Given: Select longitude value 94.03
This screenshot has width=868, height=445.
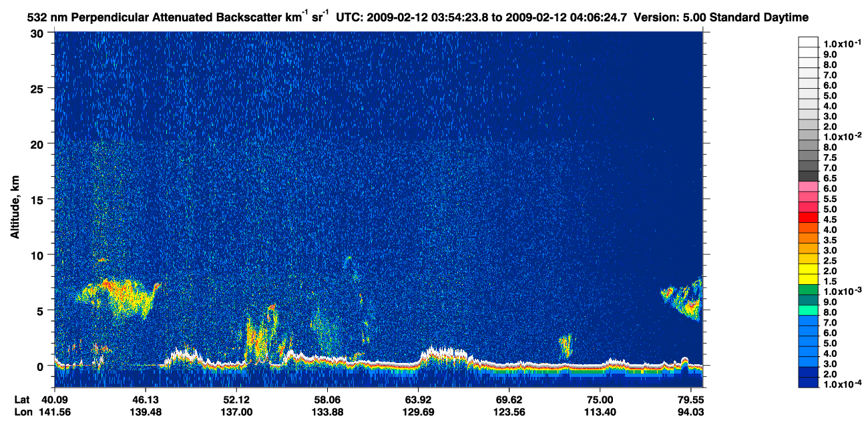Looking at the screenshot, I should (690, 412).
